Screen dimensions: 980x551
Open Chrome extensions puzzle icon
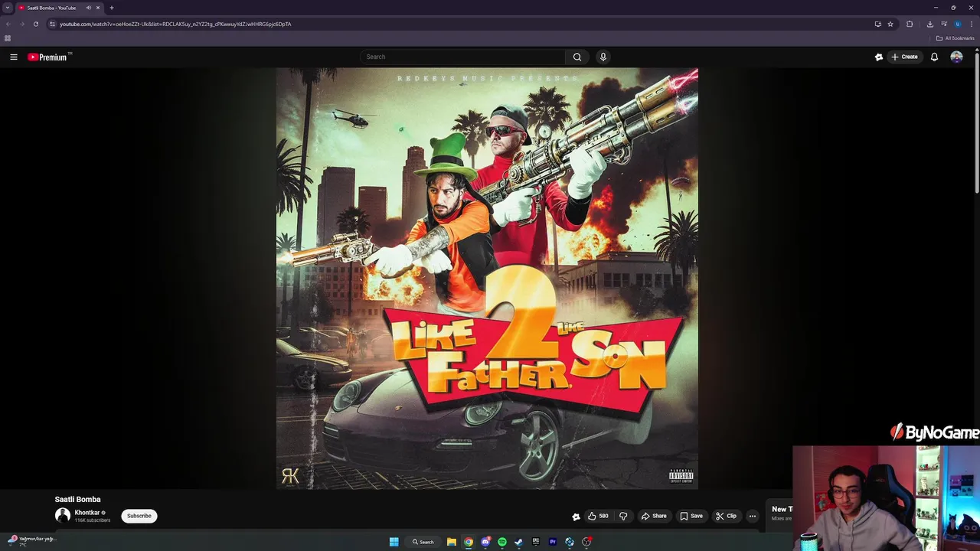coord(910,24)
